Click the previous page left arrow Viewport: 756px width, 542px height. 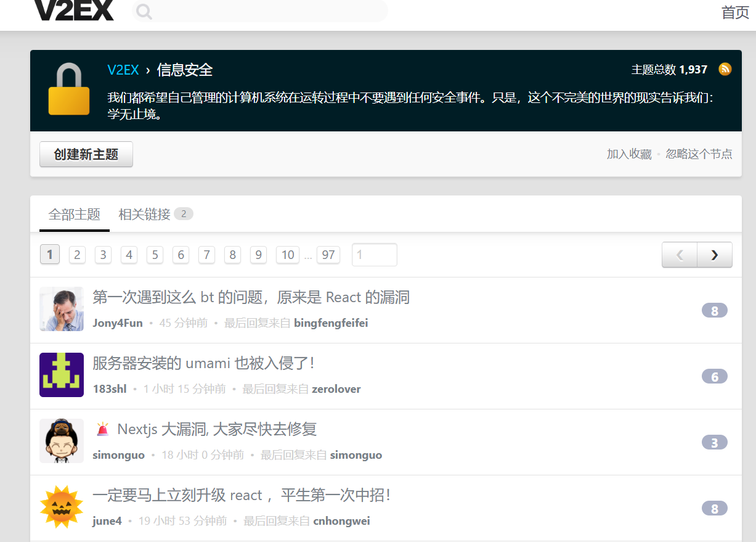click(680, 255)
